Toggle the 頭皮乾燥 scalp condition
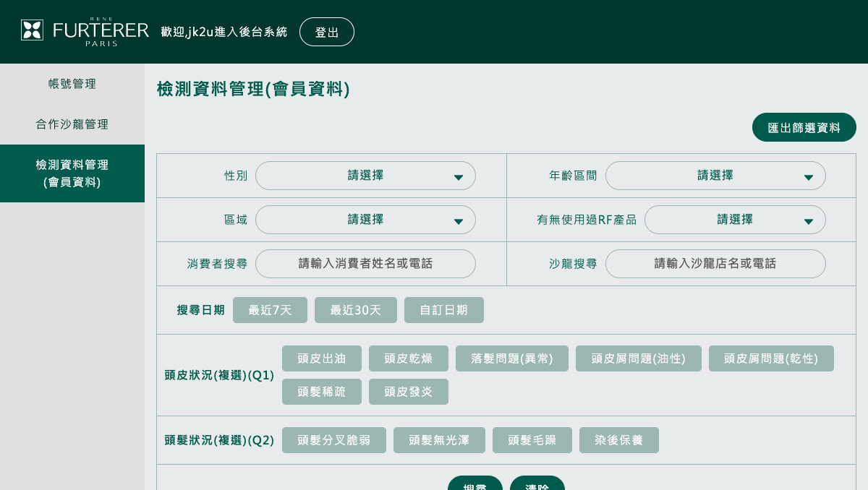Image resolution: width=868 pixels, height=490 pixels. (x=409, y=358)
